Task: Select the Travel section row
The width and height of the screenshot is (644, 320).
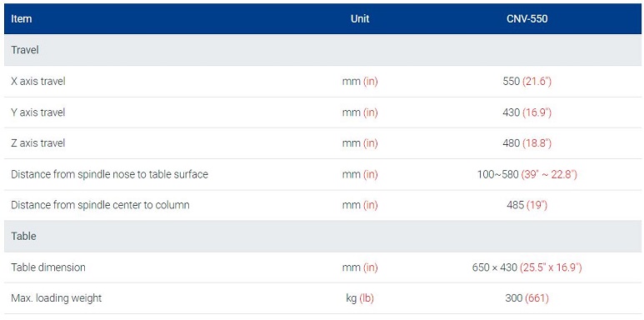Action: (322, 50)
